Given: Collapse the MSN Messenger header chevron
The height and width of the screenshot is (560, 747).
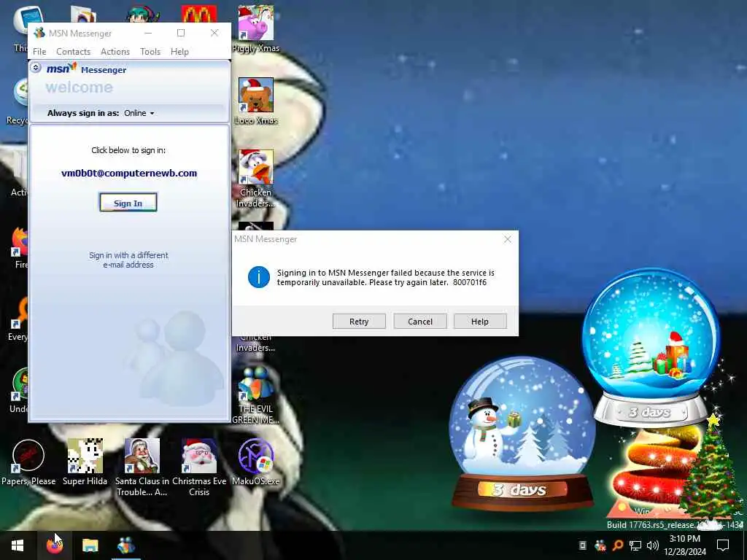Looking at the screenshot, I should click(36, 68).
